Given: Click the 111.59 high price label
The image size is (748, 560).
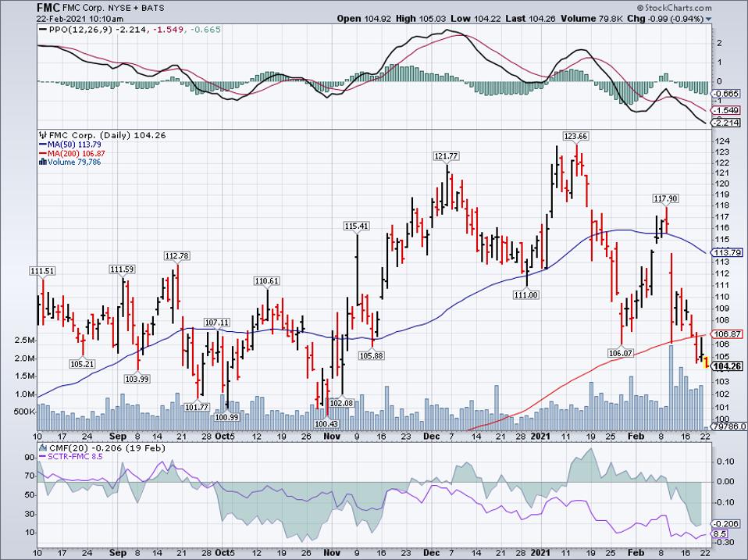Looking at the screenshot, I should [122, 269].
